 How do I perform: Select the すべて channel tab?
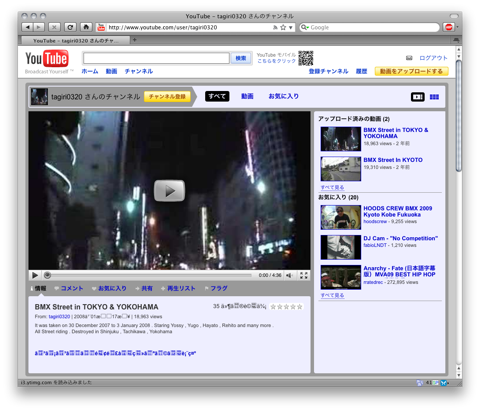pyautogui.click(x=217, y=96)
